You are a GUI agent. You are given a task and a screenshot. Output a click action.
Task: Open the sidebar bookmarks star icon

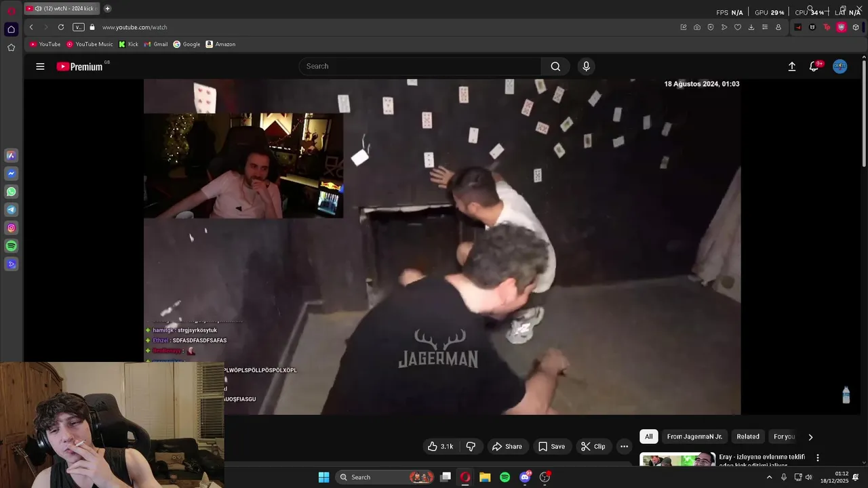click(x=11, y=47)
